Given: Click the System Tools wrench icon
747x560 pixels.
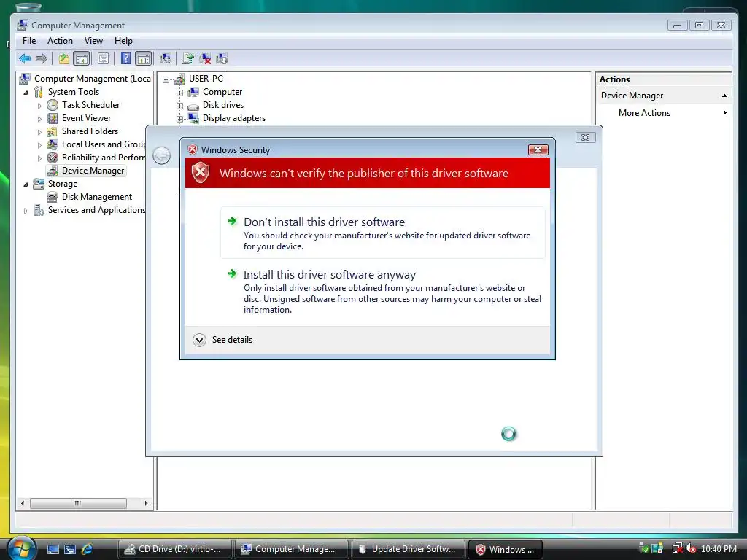Looking at the screenshot, I should click(39, 92).
